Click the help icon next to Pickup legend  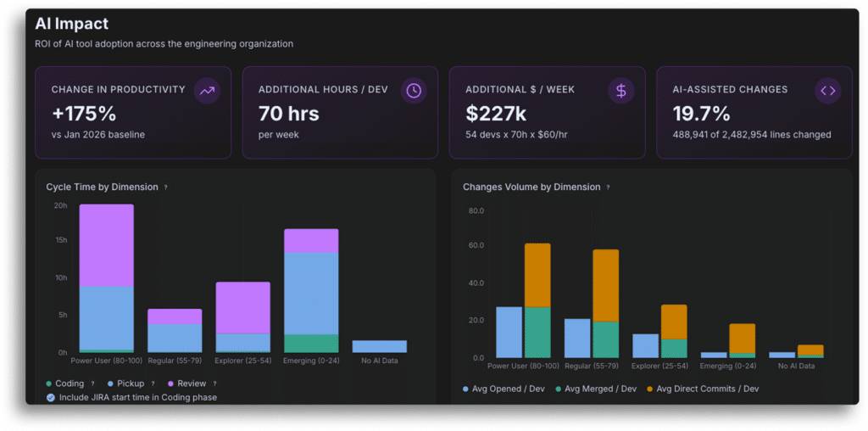point(153,383)
